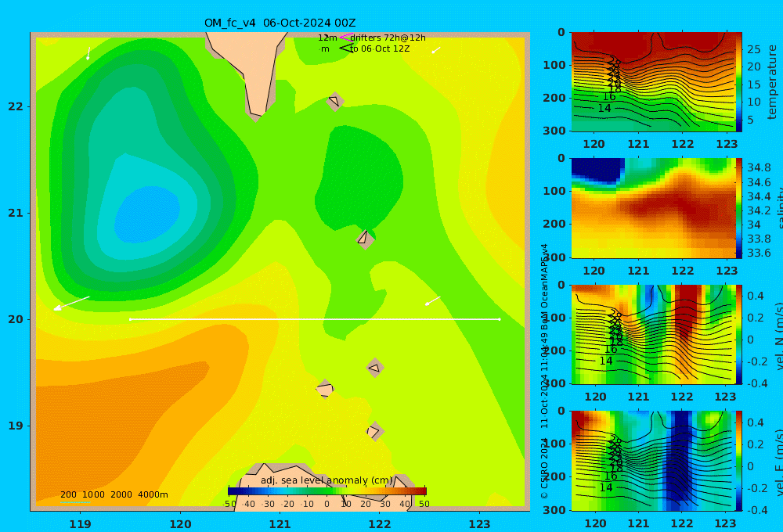Click the vel. N colorbar

coord(738,334)
